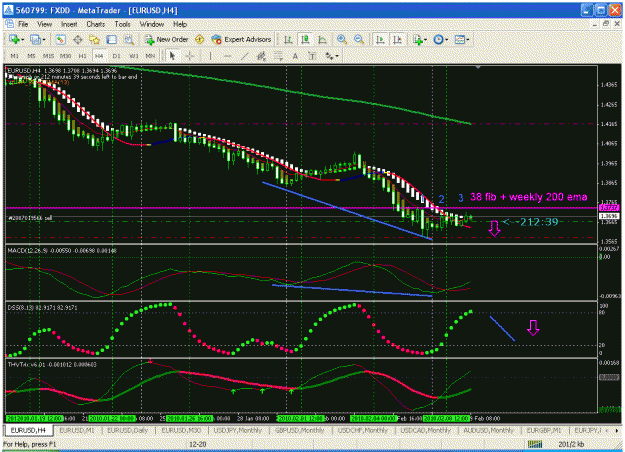Switch to USDCHF,Monthly chart tab

362,430
